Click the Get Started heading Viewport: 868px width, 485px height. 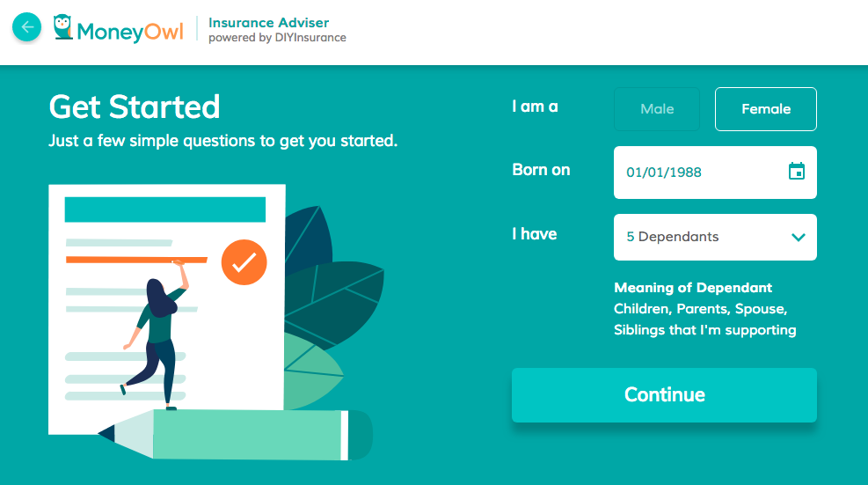[135, 107]
